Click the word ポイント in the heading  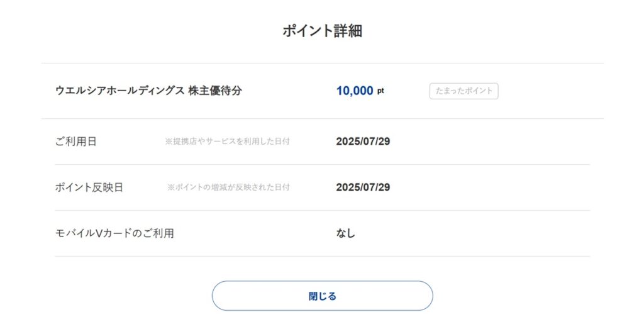click(308, 31)
